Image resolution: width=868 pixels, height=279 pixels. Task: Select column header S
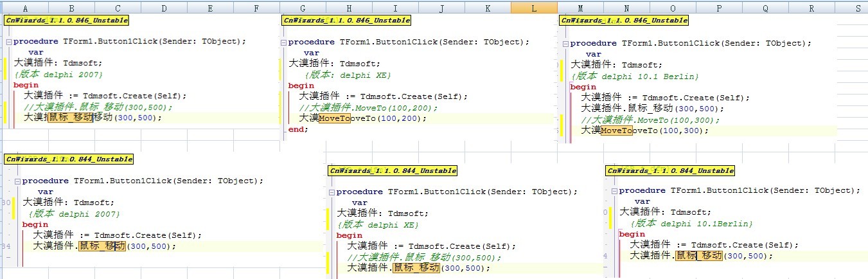coord(857,7)
